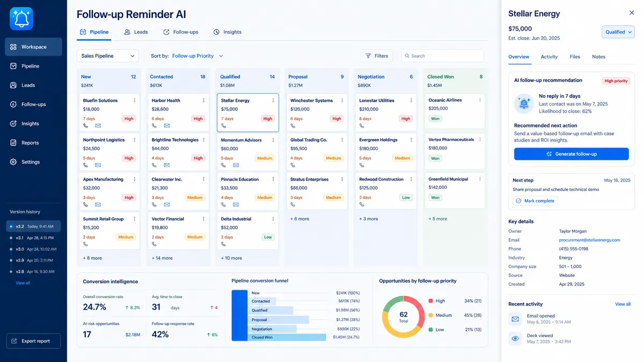This screenshot has height=362, width=644.
Task: Select the Overview tab in detail panel
Action: [519, 57]
